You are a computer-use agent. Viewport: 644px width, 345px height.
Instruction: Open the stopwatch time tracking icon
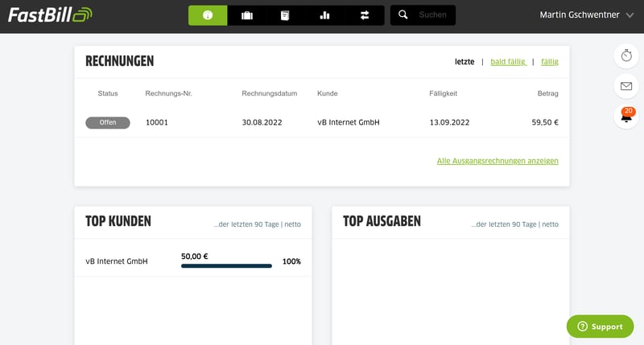(626, 55)
